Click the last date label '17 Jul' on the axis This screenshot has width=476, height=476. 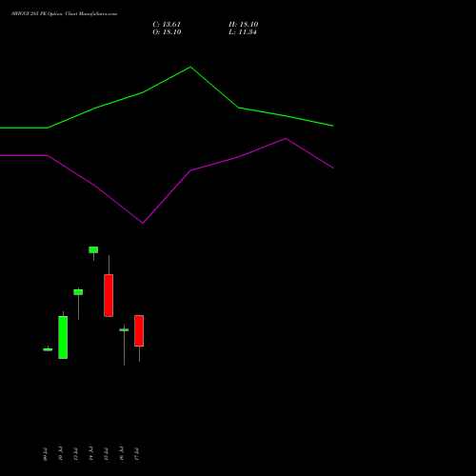(136, 454)
